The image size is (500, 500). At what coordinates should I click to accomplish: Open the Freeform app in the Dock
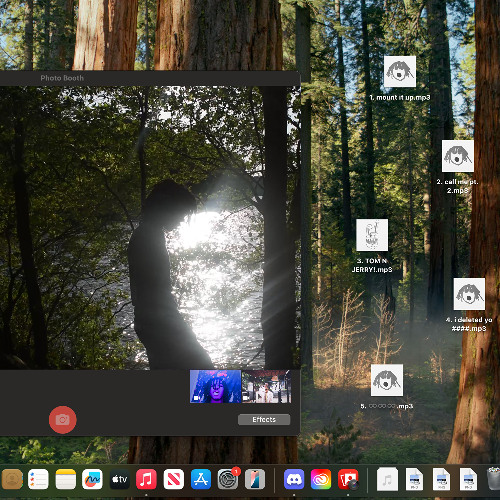pyautogui.click(x=92, y=479)
